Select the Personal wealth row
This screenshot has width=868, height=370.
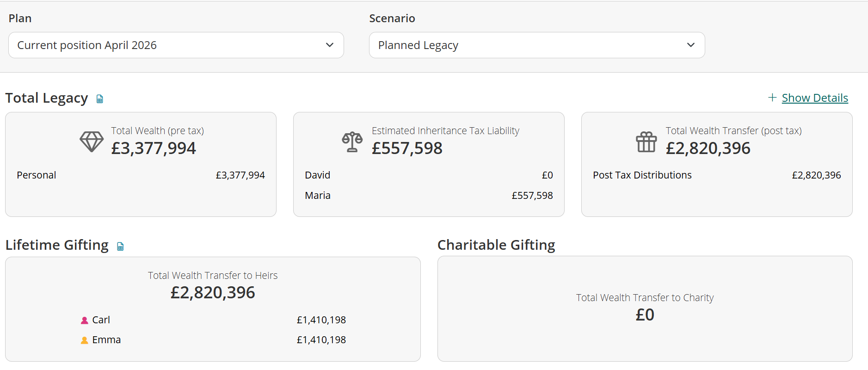(141, 175)
